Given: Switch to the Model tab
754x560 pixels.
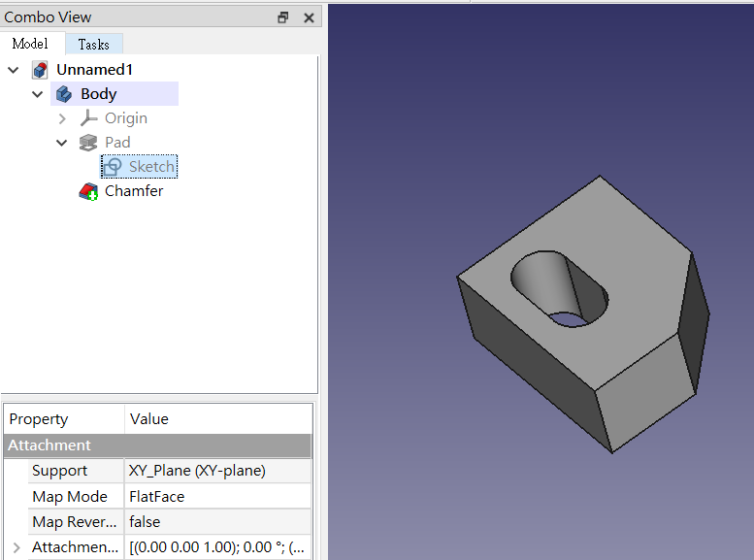Looking at the screenshot, I should (31, 44).
